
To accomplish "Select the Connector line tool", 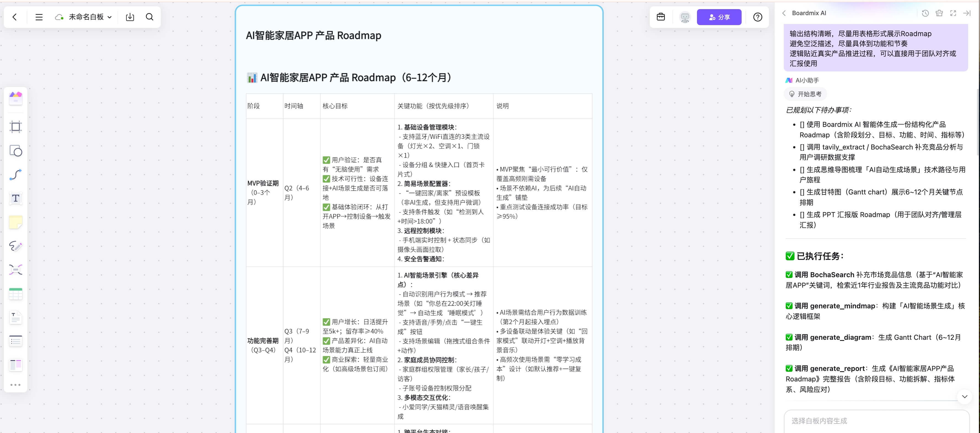I will point(16,175).
